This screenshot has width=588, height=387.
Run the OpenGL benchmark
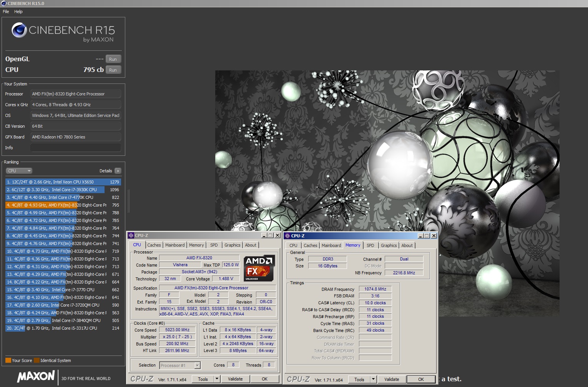(113, 59)
